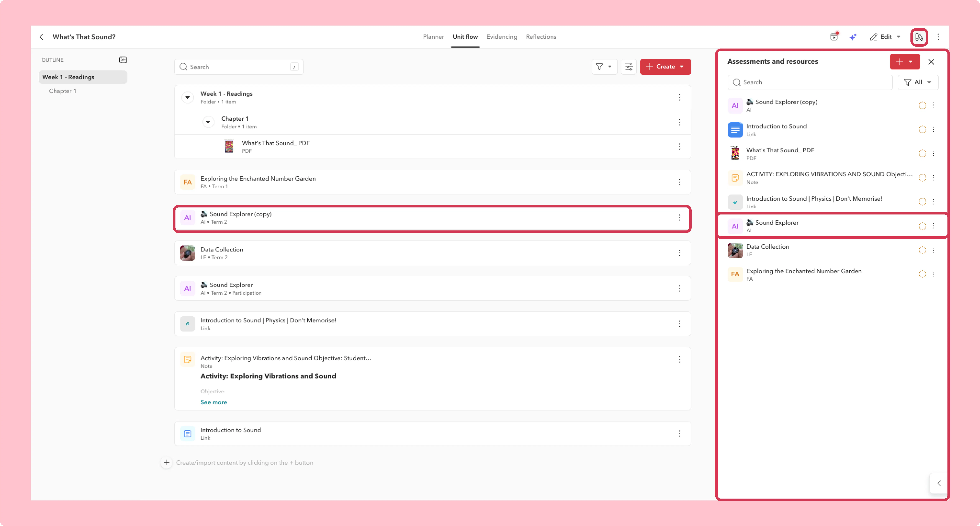This screenshot has width=980, height=526.
Task: Open panel options for What's That Sound_ PDF
Action: click(x=933, y=153)
